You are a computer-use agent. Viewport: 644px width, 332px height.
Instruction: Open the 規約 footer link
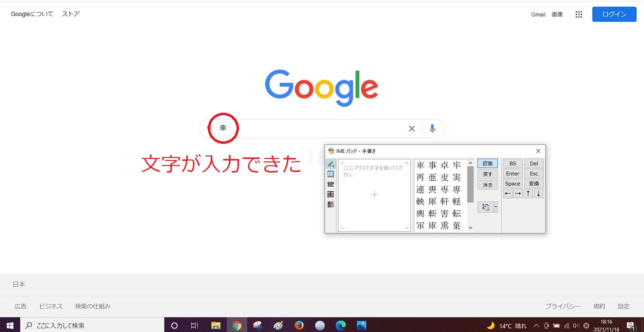599,306
